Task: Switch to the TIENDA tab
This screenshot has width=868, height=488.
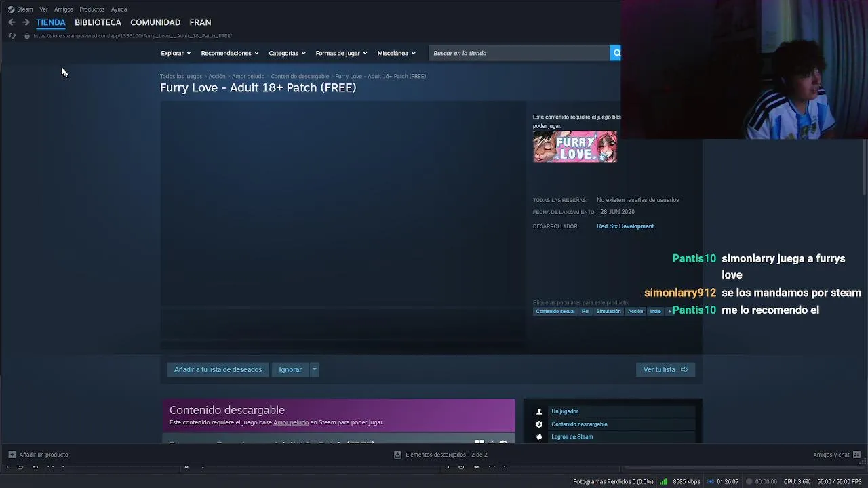Action: (51, 22)
